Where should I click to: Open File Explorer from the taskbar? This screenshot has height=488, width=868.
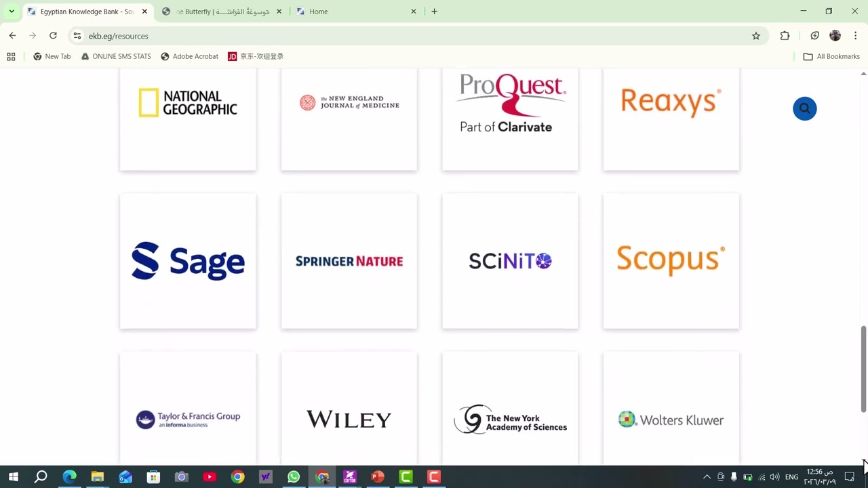[98, 477]
